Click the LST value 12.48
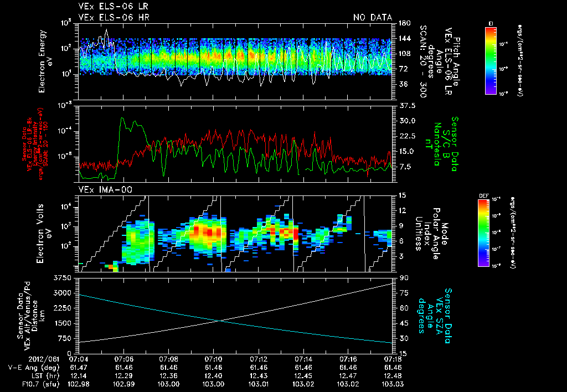The height and width of the screenshot is (392, 567). point(393,376)
